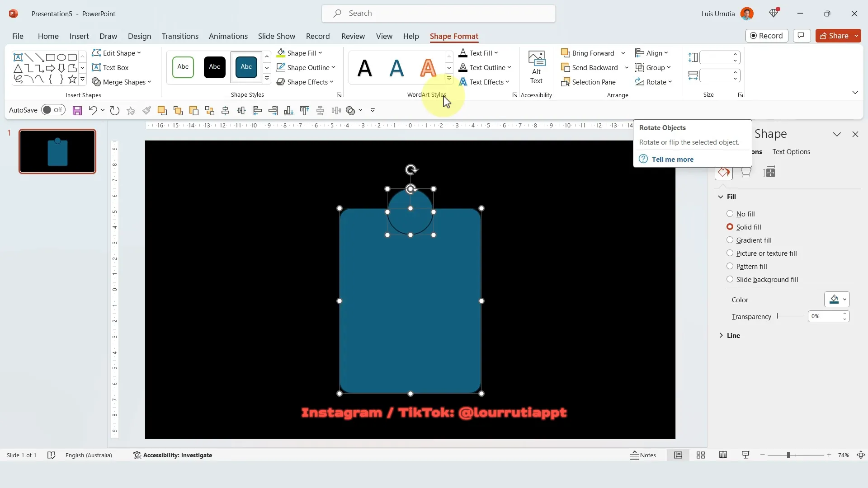Image resolution: width=868 pixels, height=488 pixels.
Task: Select Picture or texture fill
Action: [x=761, y=253]
